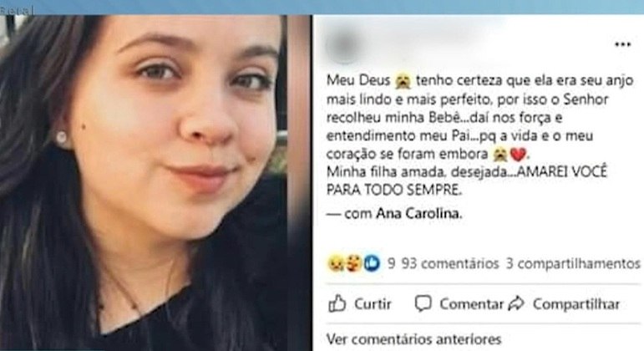
Task: Click the Compartilhar button label
Action: point(576,304)
